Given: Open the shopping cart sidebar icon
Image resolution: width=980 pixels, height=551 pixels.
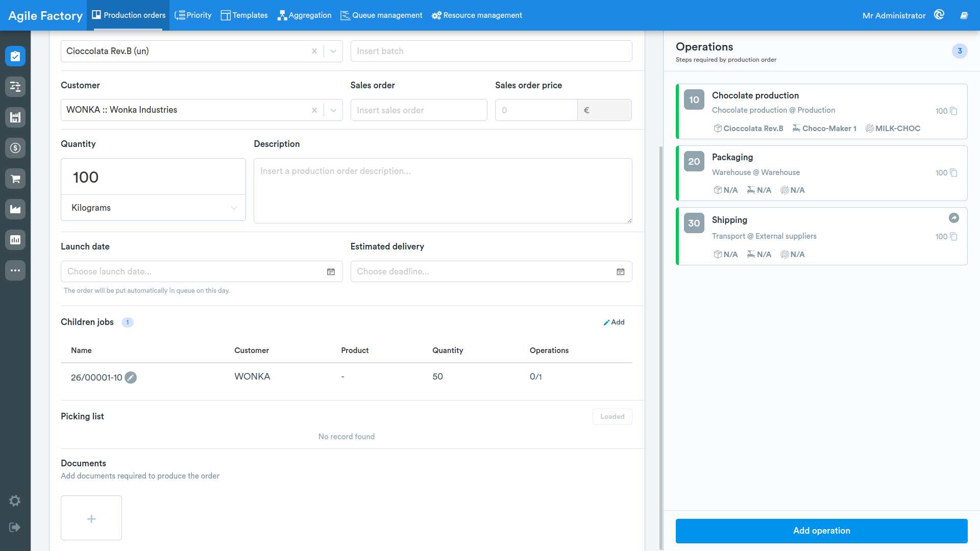Looking at the screenshot, I should pyautogui.click(x=15, y=179).
